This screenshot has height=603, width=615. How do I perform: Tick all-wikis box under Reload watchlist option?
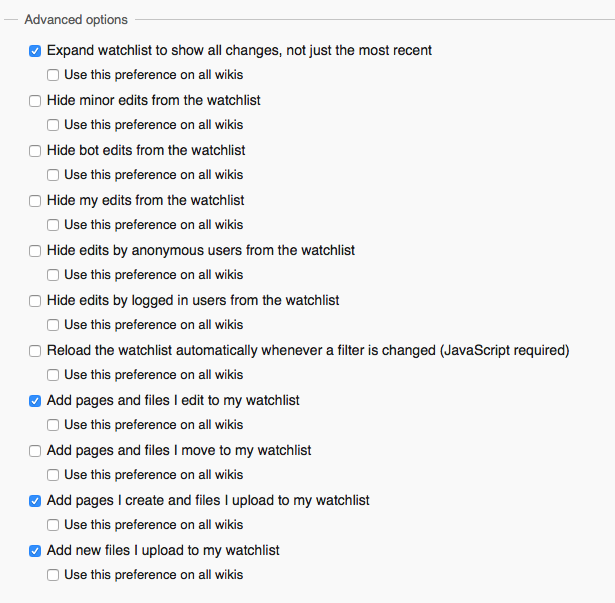point(53,375)
